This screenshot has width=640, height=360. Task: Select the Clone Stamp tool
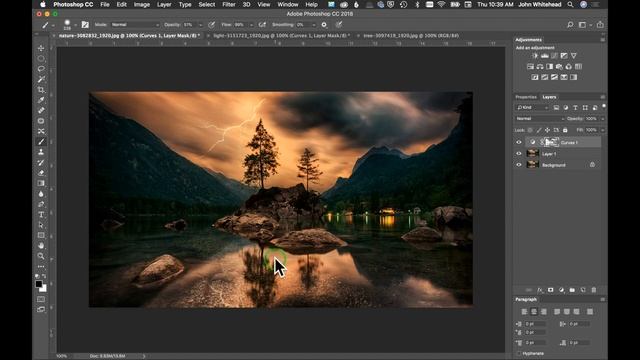point(41,152)
